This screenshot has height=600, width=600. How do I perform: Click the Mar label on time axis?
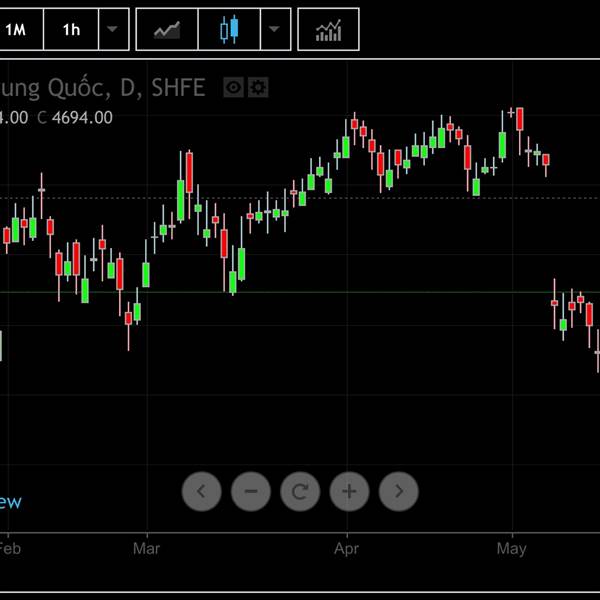pyautogui.click(x=147, y=549)
